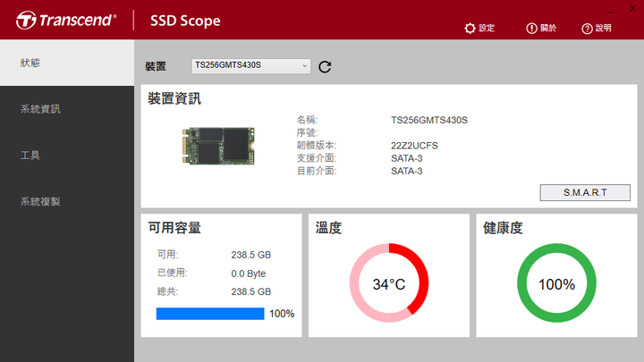Minimize the SSD Scope window
Screen dimensions: 644x362
pos(609,13)
